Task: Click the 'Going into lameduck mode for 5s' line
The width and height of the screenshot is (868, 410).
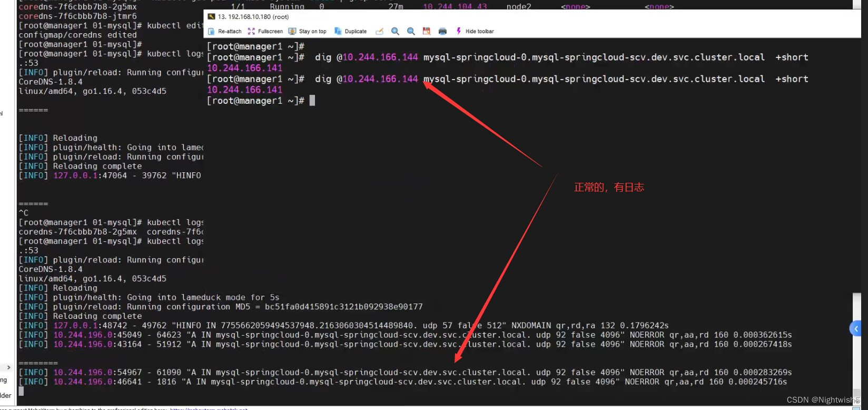Action: coord(149,297)
